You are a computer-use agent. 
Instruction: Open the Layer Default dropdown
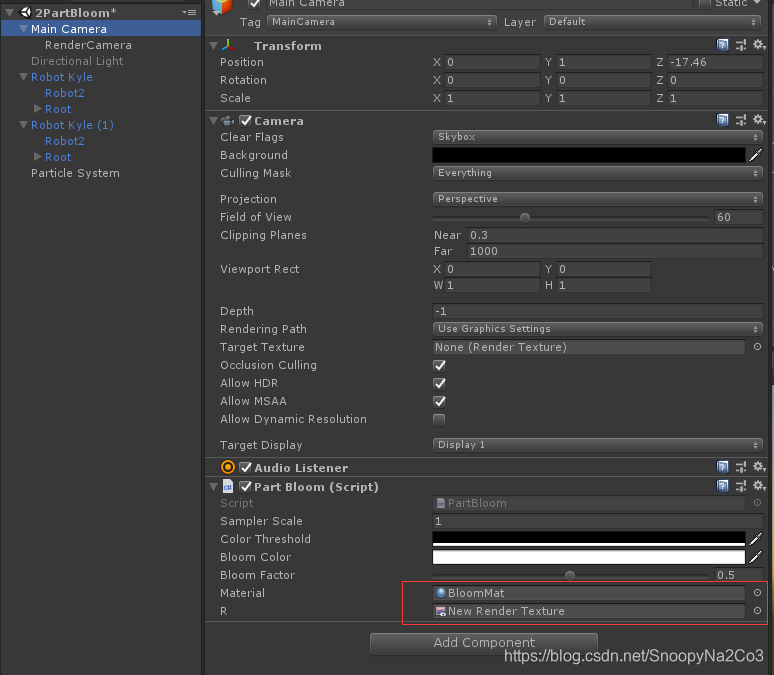(652, 22)
